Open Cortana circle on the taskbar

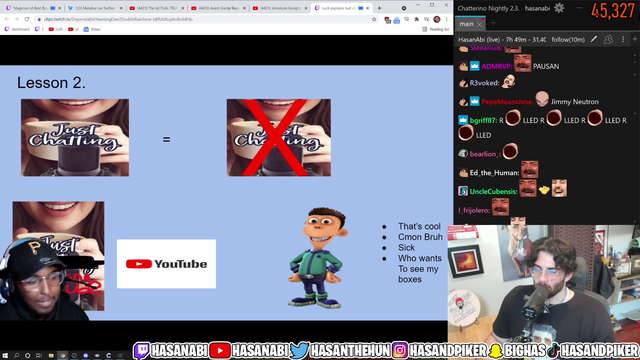[27, 356]
